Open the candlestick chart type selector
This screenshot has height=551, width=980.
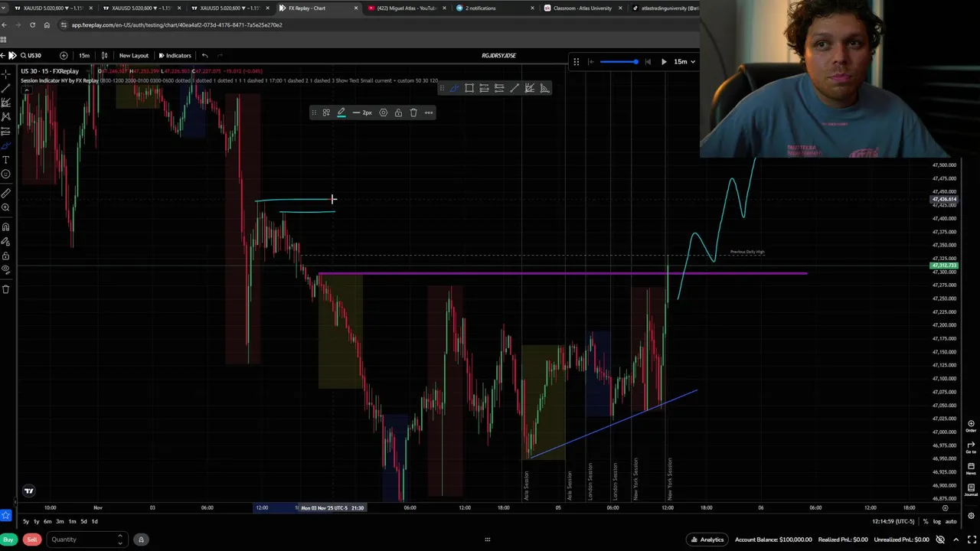pos(104,55)
